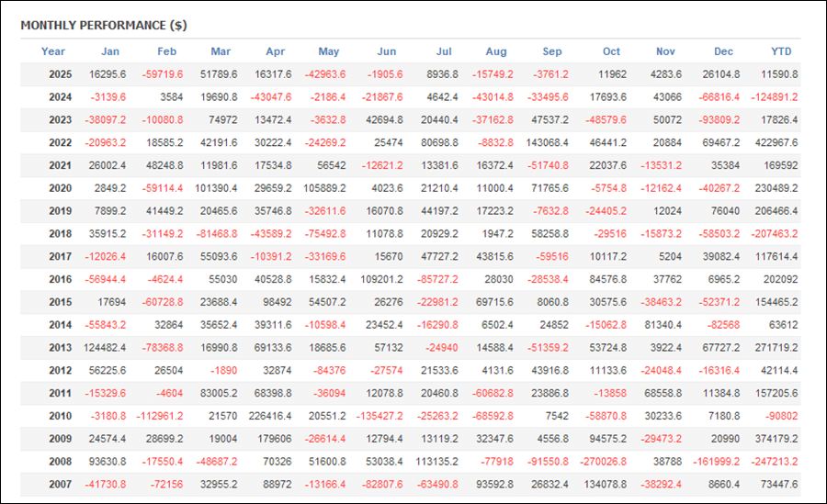Select the Jan column header

click(110, 51)
